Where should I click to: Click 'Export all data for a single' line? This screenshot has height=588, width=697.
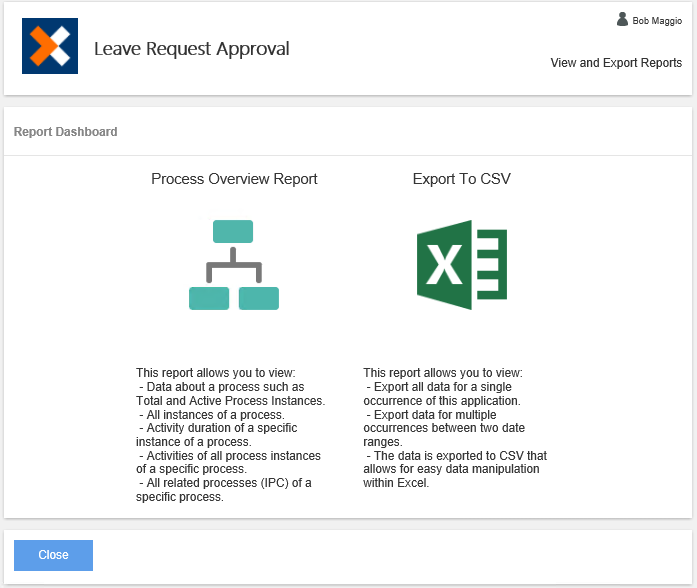pos(439,387)
